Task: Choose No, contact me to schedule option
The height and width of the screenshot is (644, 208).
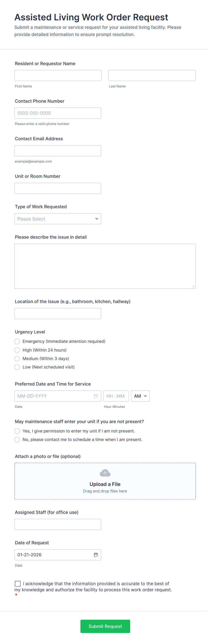Action: coord(17,439)
